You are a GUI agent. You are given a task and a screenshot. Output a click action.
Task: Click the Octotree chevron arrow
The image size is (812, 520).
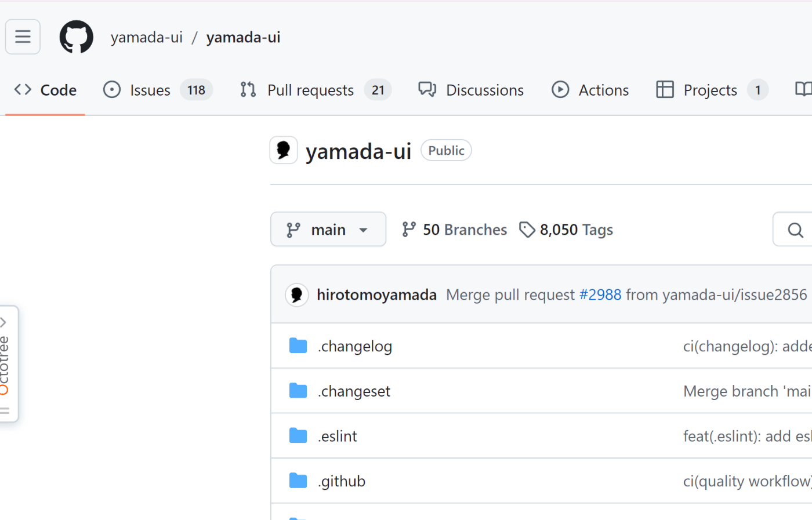[3, 322]
